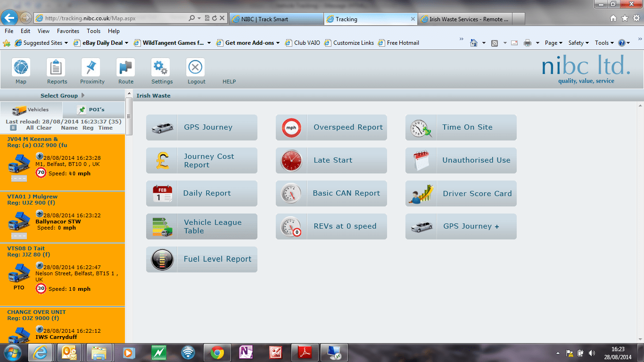Open the Fuel Level Report gauge icon
Image resolution: width=644 pixels, height=362 pixels.
point(162,259)
